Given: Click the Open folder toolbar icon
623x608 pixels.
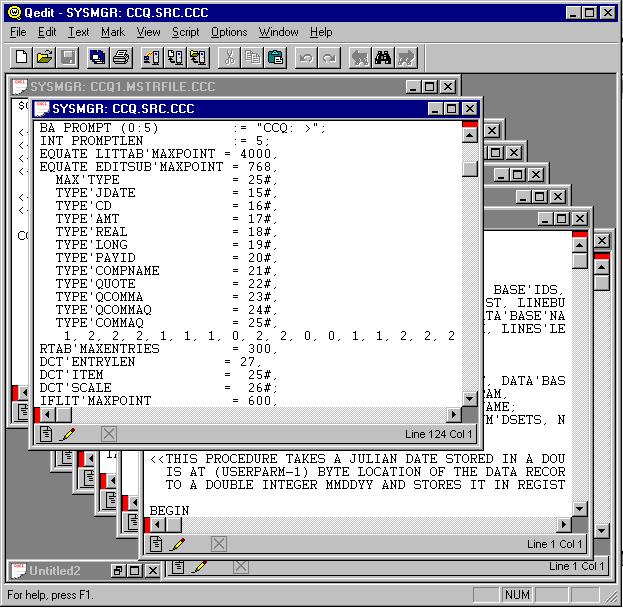Looking at the screenshot, I should 44,58.
